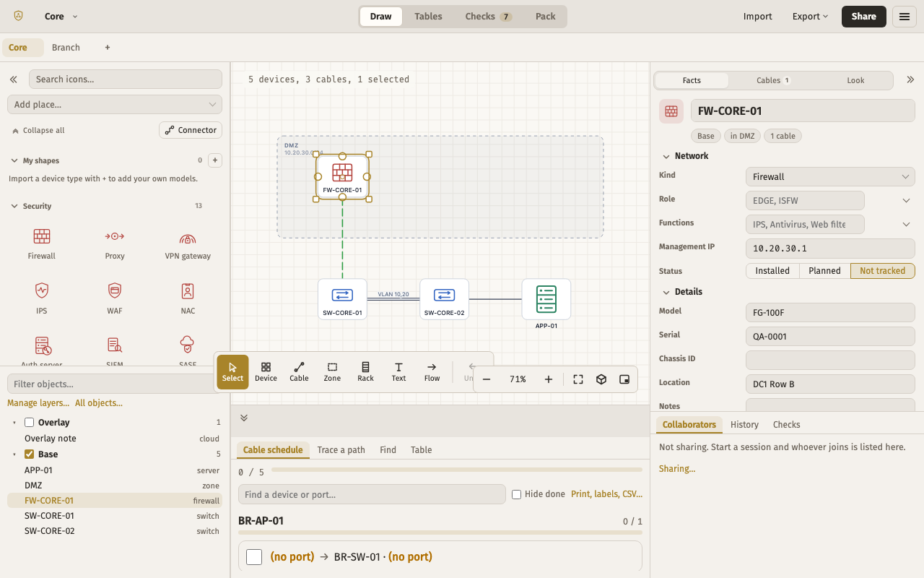Check the BR-AP-01 cable row checkbox

click(x=254, y=557)
